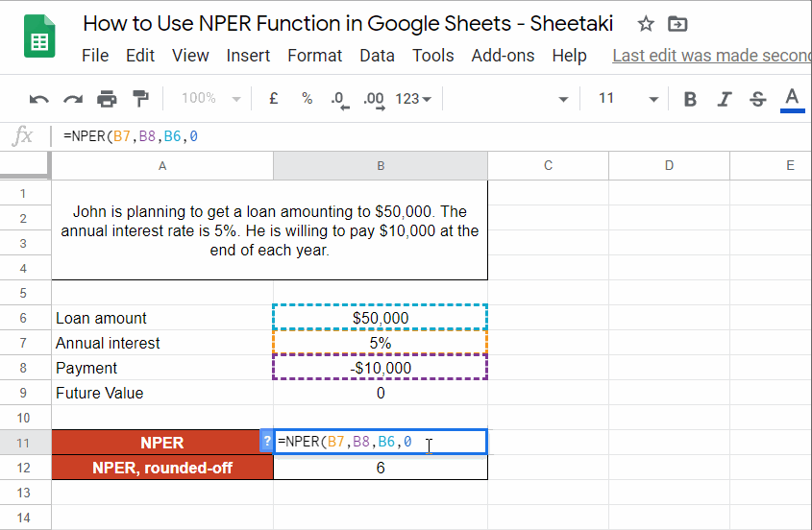Click the select-all corner box
The image size is (812, 530).
25,165
